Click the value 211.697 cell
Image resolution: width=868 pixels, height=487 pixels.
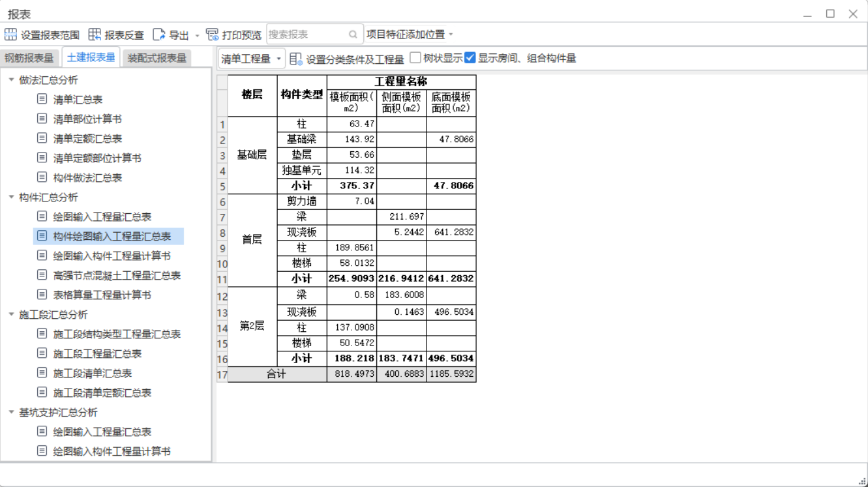pyautogui.click(x=402, y=216)
